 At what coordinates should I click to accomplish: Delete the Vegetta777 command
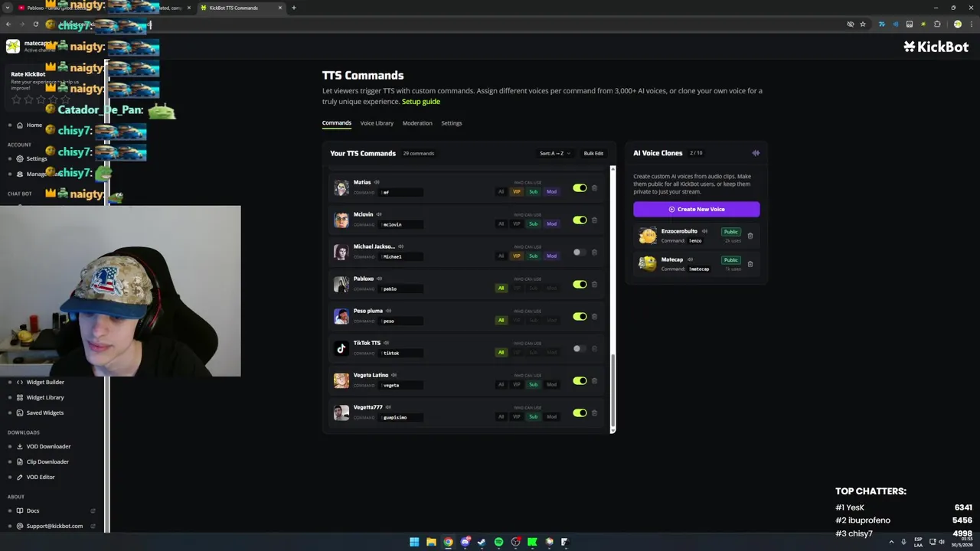[x=594, y=412]
